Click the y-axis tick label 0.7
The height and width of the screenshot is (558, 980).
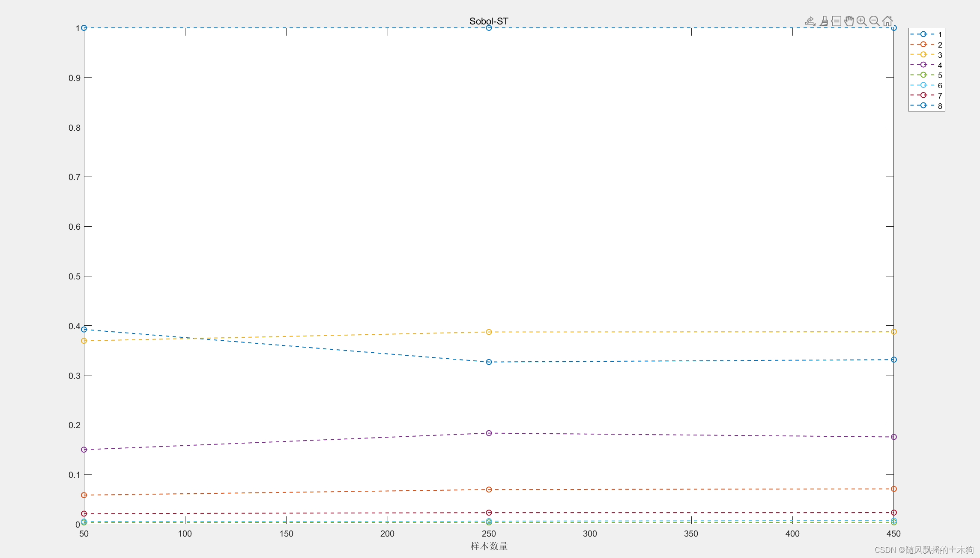click(x=75, y=177)
